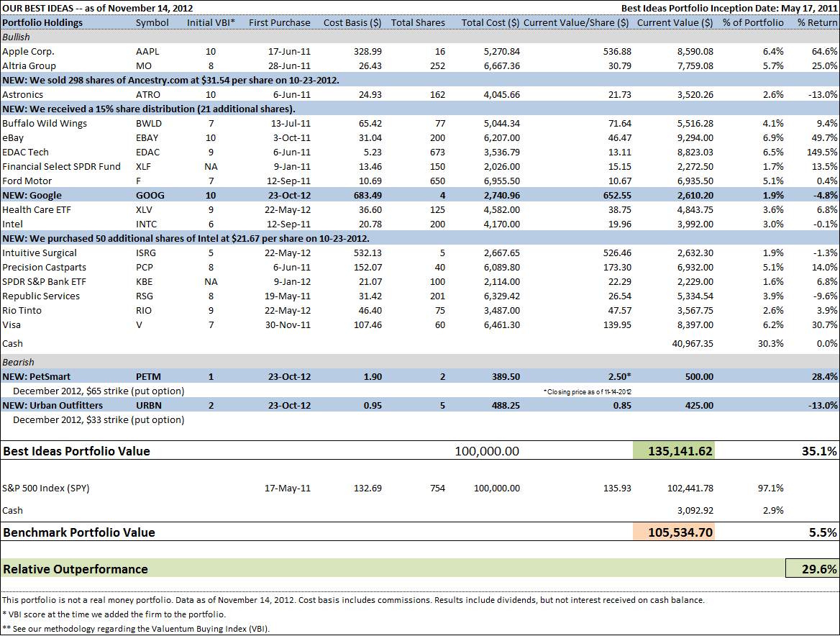840x636 pixels.
Task: Click the orange 105,534.70 benchmark value cell
Action: point(673,532)
